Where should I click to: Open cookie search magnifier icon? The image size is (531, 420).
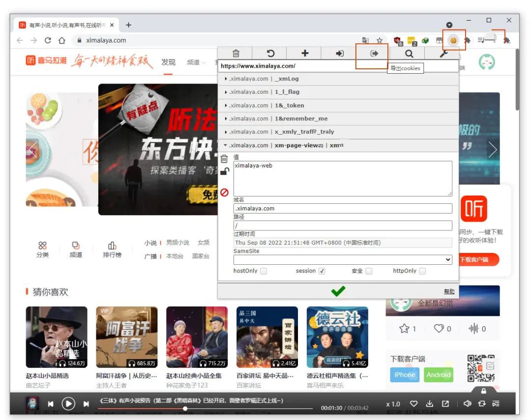[x=409, y=54]
